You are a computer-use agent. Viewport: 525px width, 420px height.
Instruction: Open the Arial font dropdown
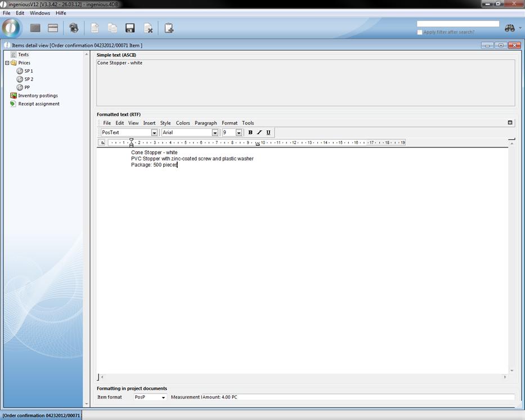215,133
